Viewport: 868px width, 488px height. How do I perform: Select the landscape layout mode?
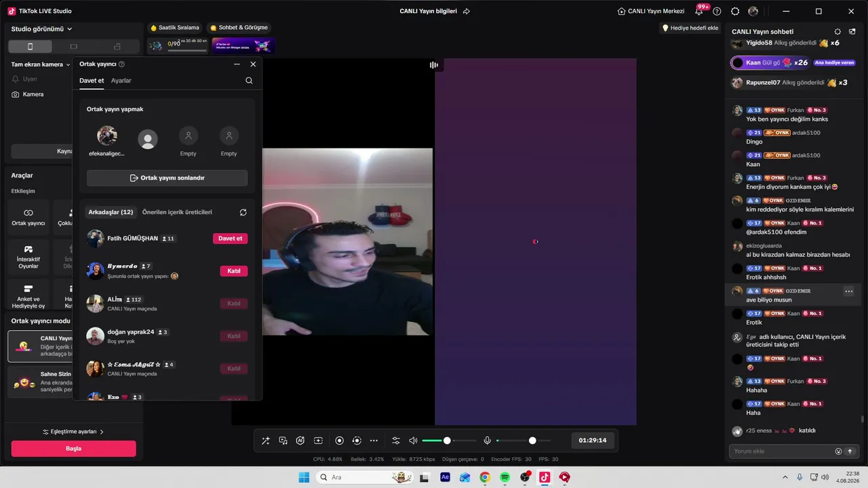coord(74,47)
